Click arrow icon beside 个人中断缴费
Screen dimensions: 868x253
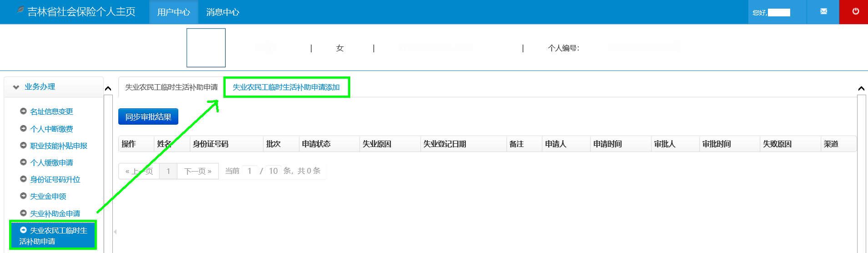click(23, 128)
